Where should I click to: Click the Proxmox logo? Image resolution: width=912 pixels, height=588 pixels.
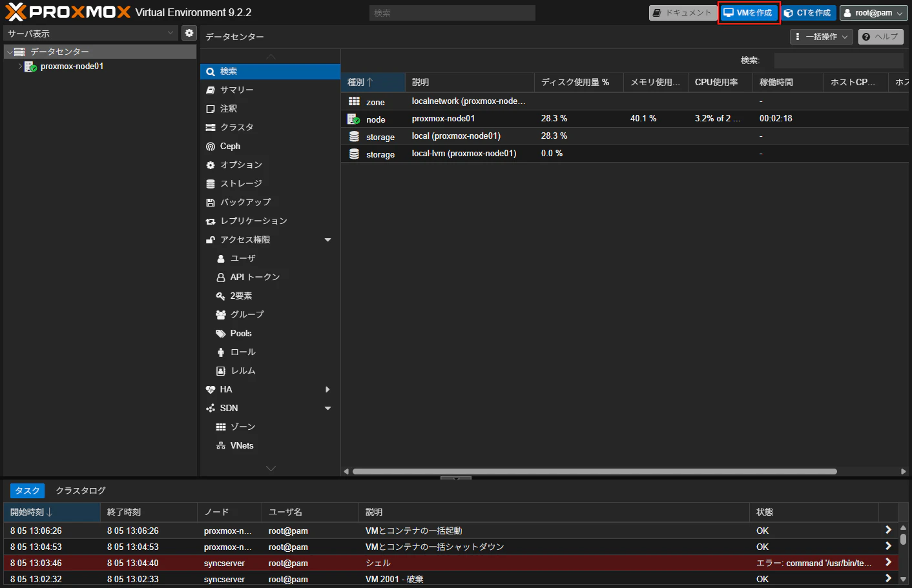pos(68,12)
